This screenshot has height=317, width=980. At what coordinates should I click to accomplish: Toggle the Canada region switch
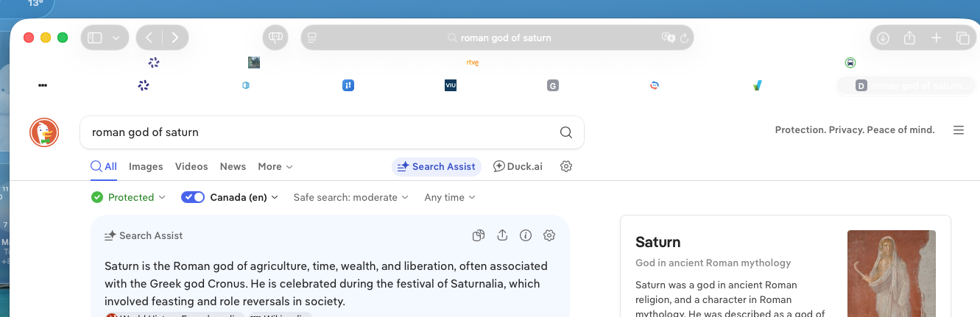tap(193, 197)
